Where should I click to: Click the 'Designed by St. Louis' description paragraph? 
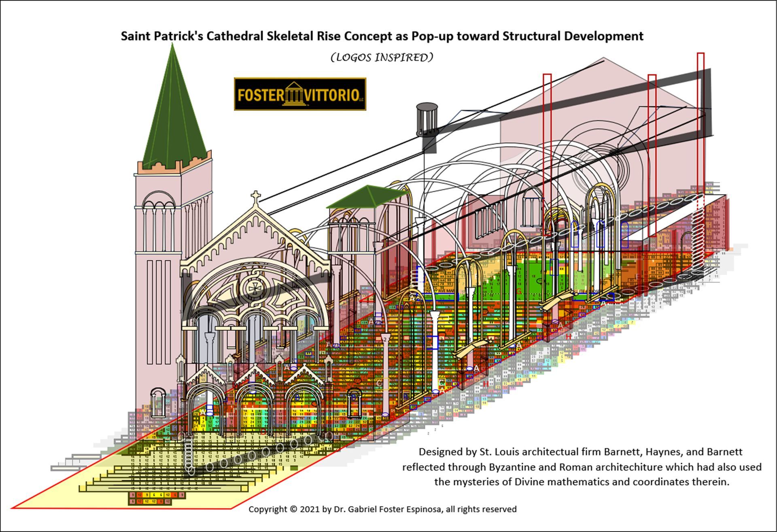[x=582, y=466]
